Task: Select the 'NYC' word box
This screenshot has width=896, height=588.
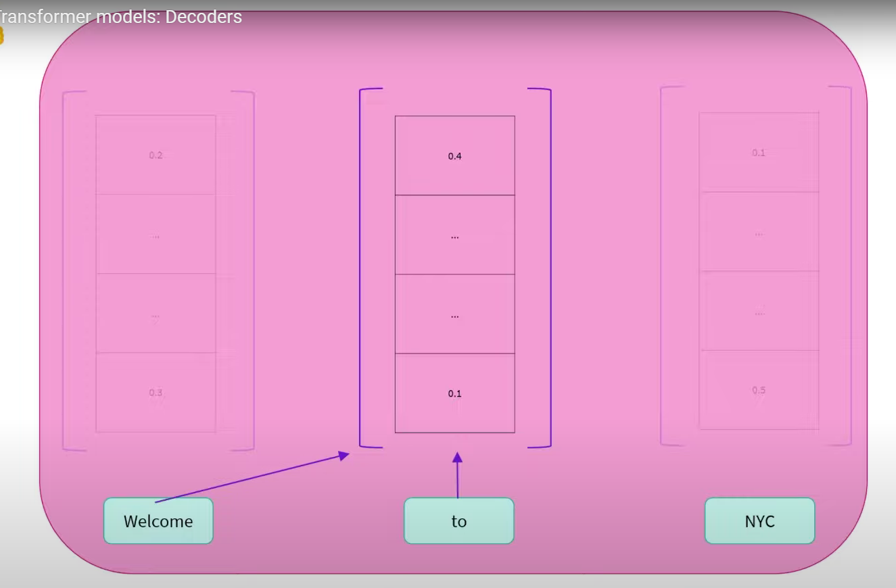Action: [x=759, y=521]
